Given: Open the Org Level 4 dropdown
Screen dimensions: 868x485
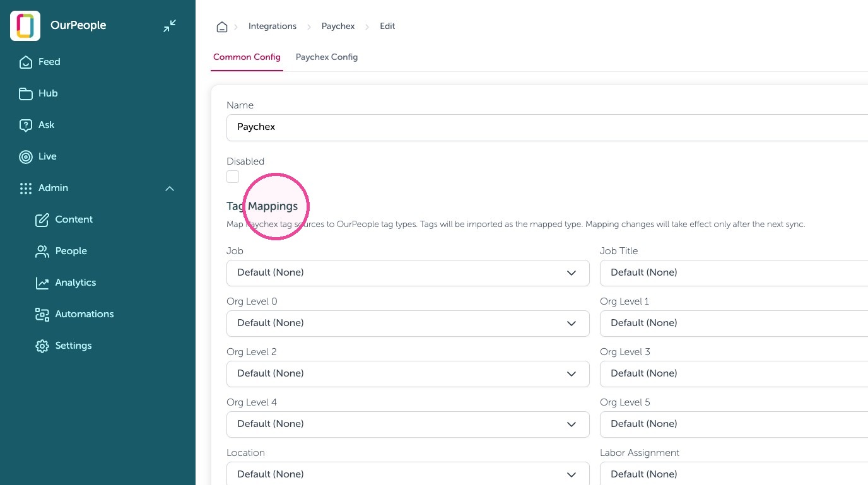Looking at the screenshot, I should [408, 424].
